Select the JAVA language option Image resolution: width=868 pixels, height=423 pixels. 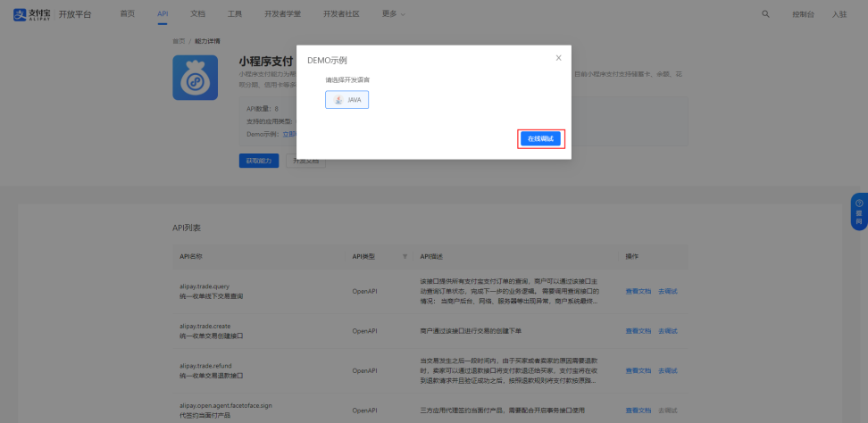click(347, 100)
